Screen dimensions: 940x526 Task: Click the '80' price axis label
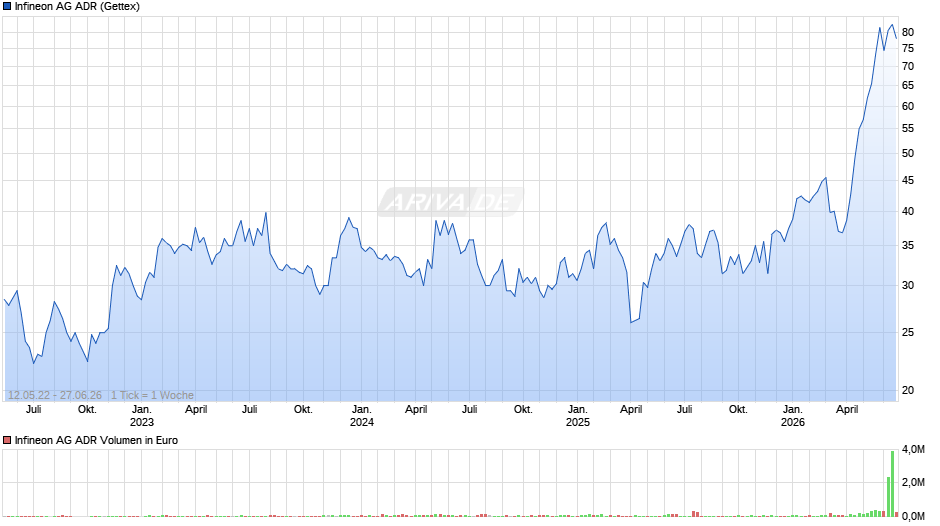908,32
